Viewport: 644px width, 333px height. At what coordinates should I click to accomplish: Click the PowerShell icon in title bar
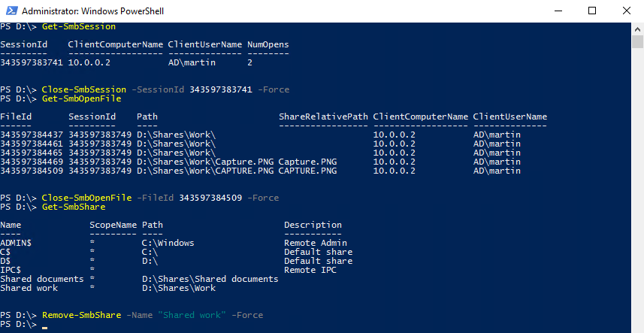pyautogui.click(x=10, y=11)
